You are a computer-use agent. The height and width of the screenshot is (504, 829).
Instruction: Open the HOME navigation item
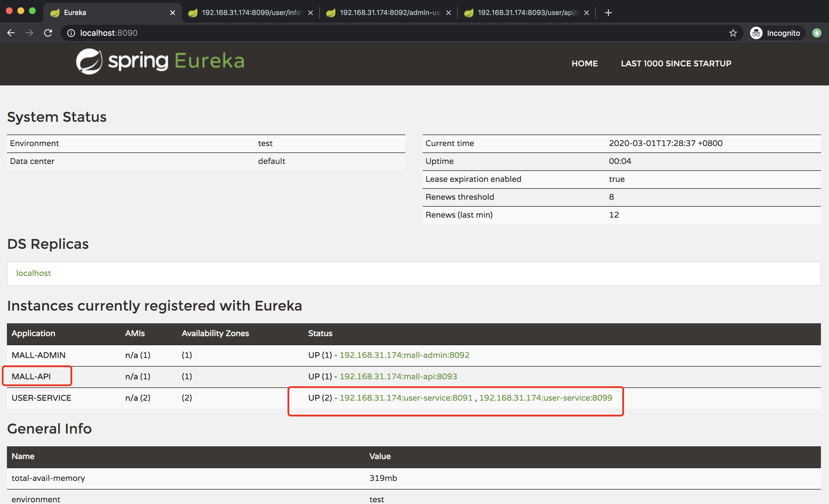tap(585, 63)
